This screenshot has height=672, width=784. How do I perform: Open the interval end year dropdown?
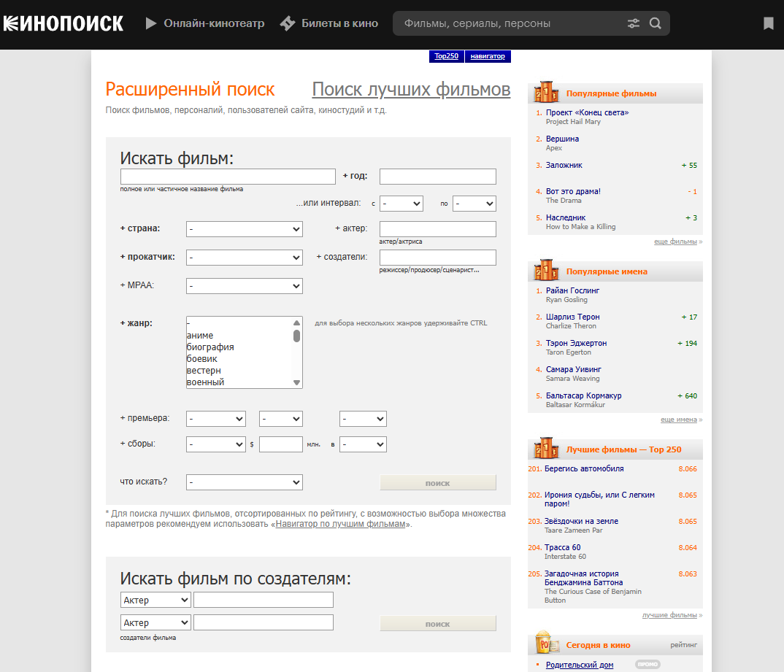coord(474,204)
